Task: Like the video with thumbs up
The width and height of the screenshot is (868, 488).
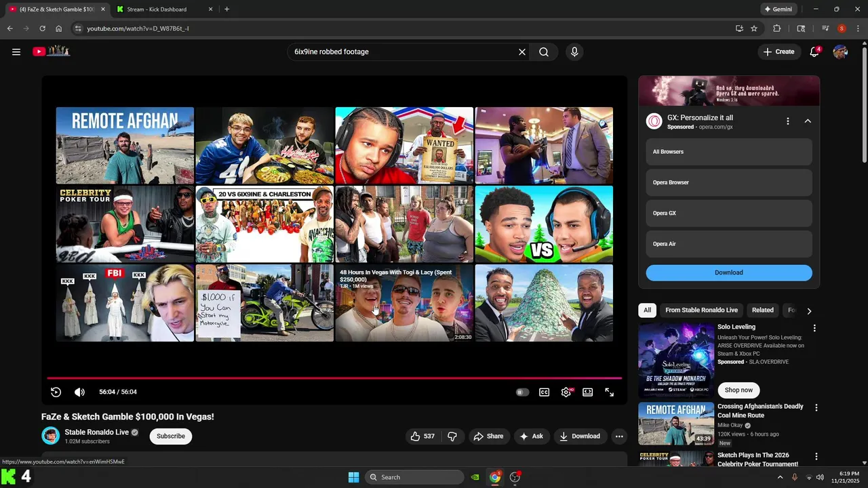Action: coord(422,436)
